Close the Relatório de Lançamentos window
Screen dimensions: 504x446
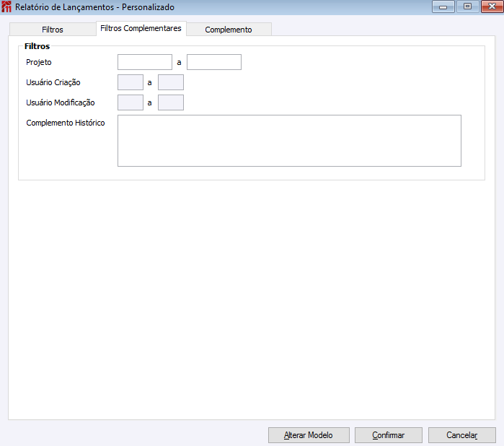click(x=492, y=6)
